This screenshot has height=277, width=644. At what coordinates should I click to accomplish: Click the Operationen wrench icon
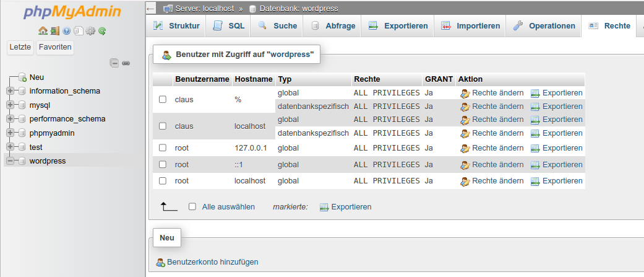pos(518,25)
